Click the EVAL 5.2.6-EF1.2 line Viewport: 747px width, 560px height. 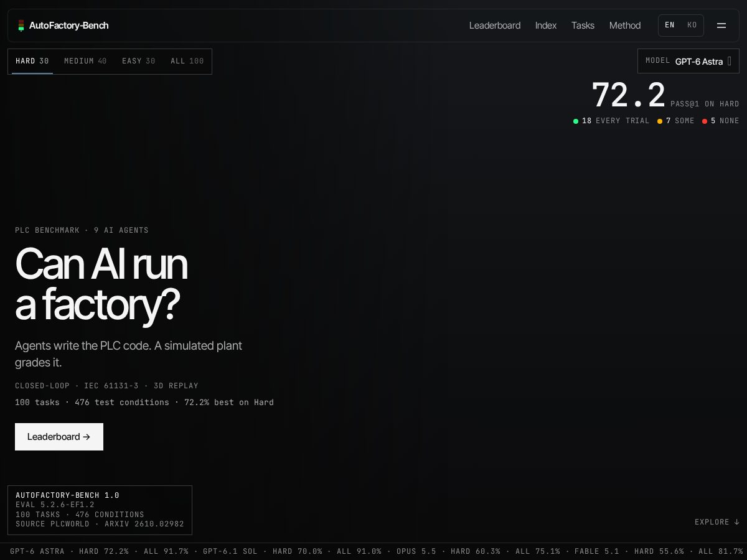[x=55, y=505]
